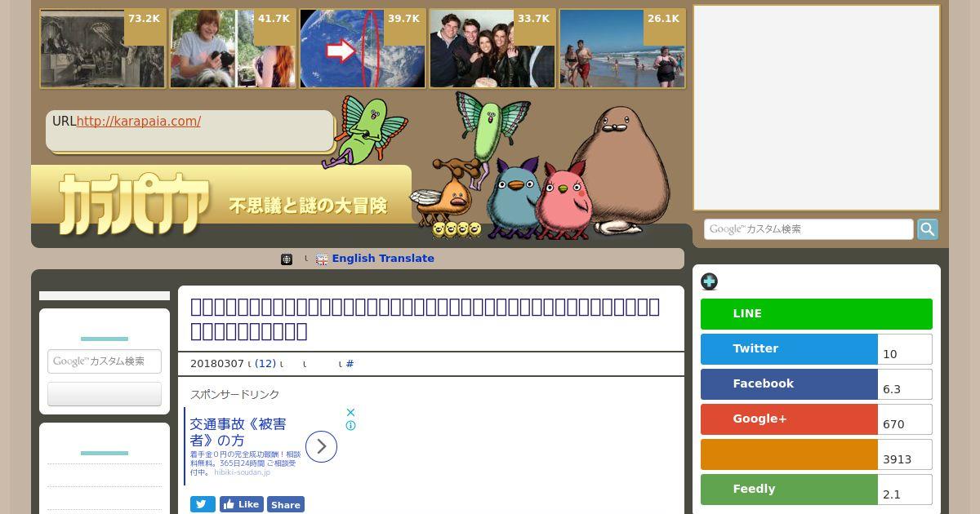
Task: Click the Facebook Like button under the article
Action: (x=241, y=504)
